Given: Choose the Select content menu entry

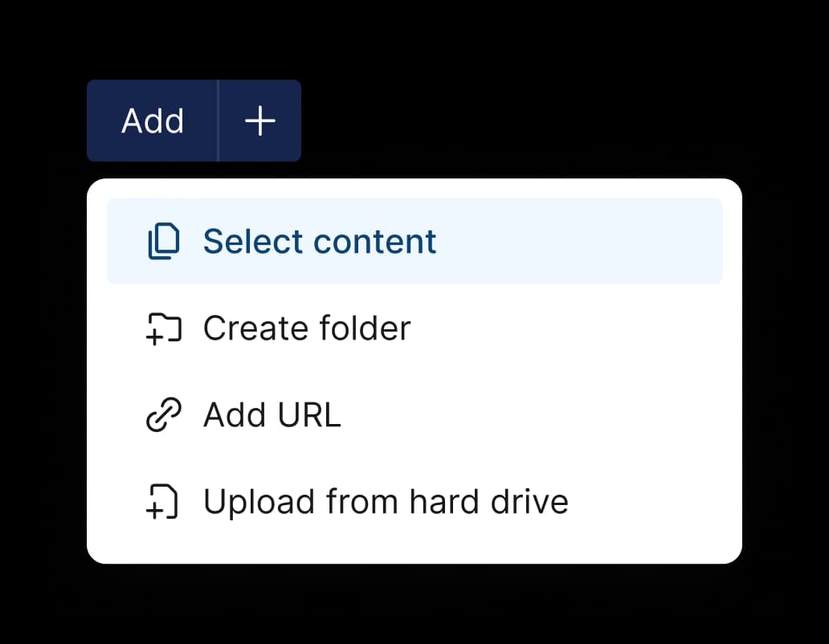Looking at the screenshot, I should click(414, 241).
